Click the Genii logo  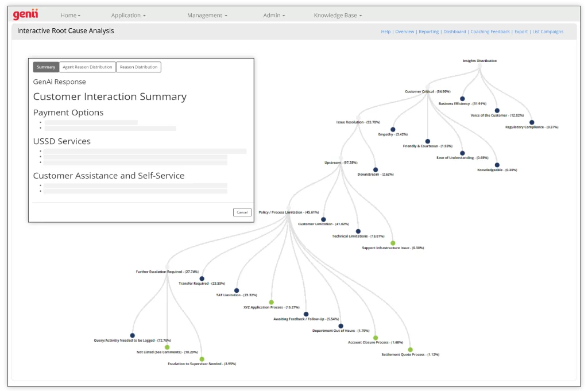(25, 15)
